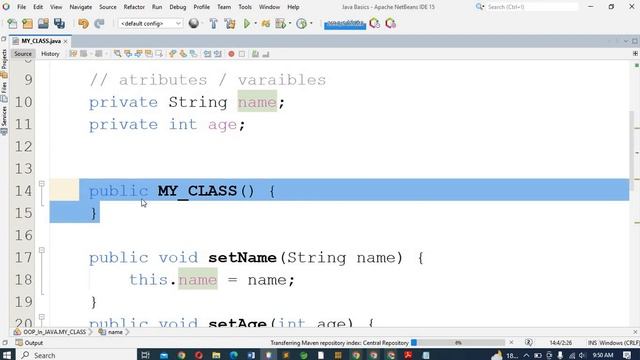This screenshot has height=360, width=640.
Task: Switch to Source view button
Action: (23, 54)
